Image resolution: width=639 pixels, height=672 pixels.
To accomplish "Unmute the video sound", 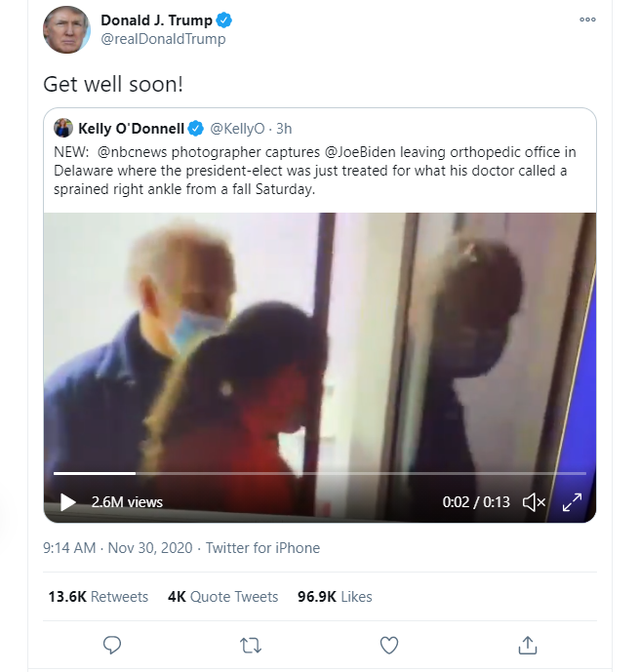I will pyautogui.click(x=534, y=502).
